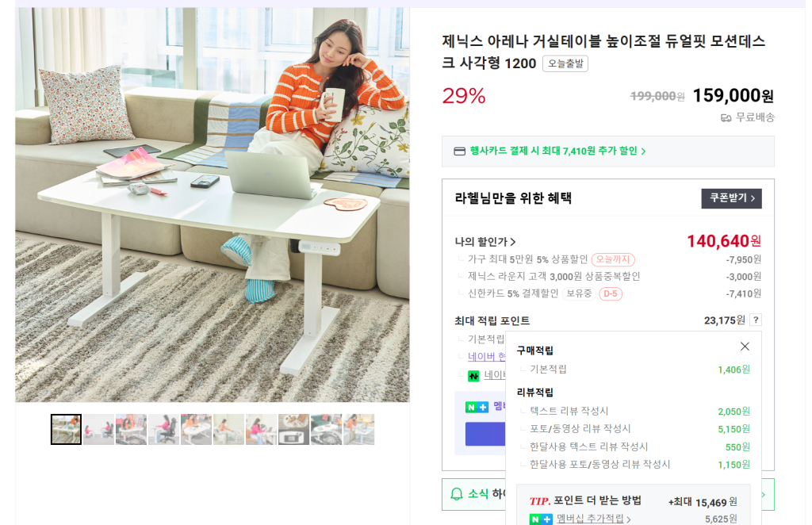
Task: Select the first product thumbnail
Action: pyautogui.click(x=66, y=429)
